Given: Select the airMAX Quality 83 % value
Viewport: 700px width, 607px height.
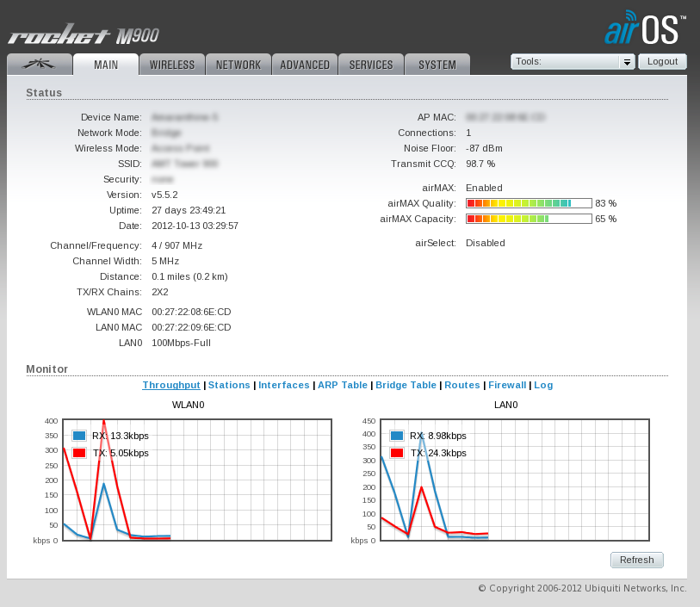Looking at the screenshot, I should pos(606,203).
